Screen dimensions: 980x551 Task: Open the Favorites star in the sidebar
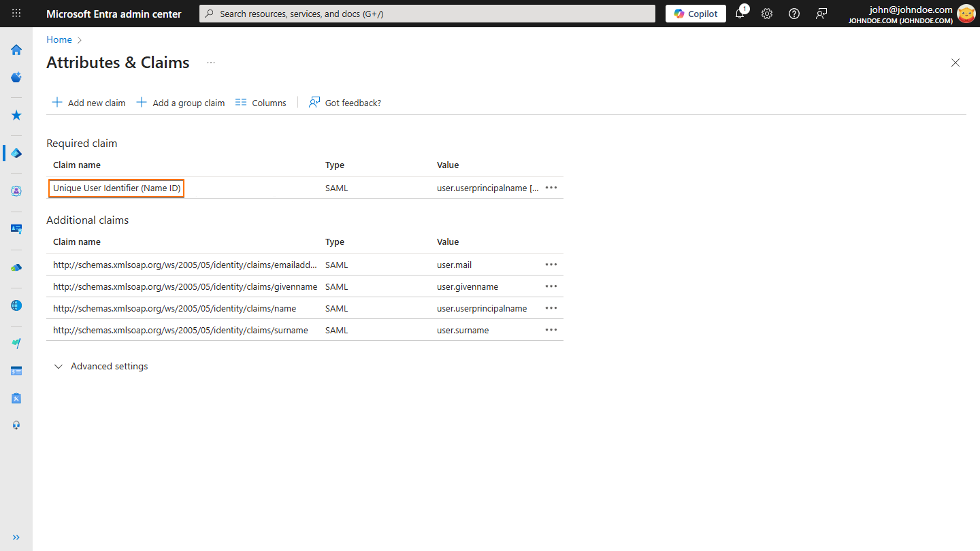click(16, 115)
